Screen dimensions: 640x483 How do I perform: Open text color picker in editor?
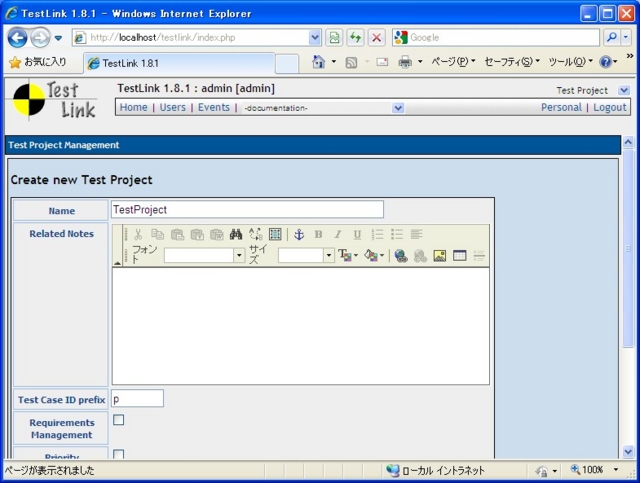[348, 256]
